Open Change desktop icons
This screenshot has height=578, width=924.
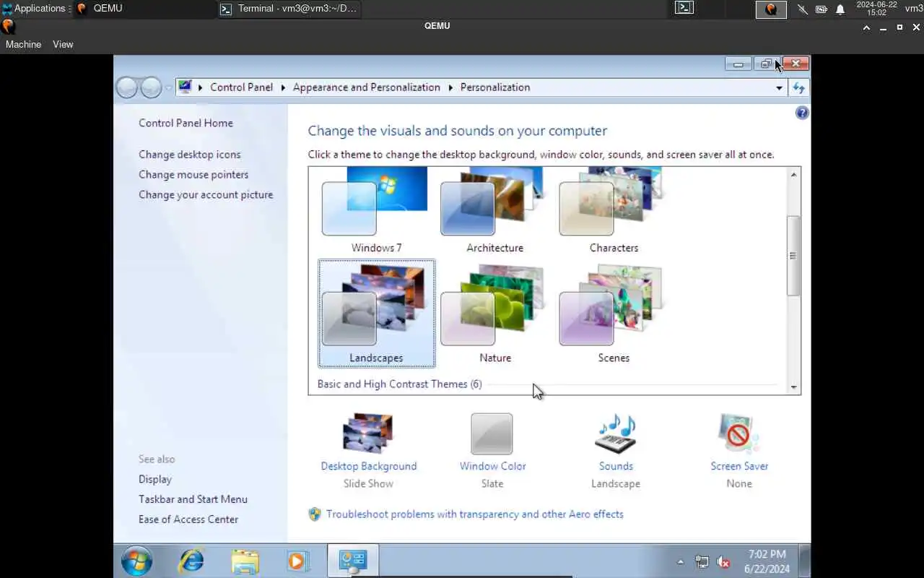click(x=190, y=155)
